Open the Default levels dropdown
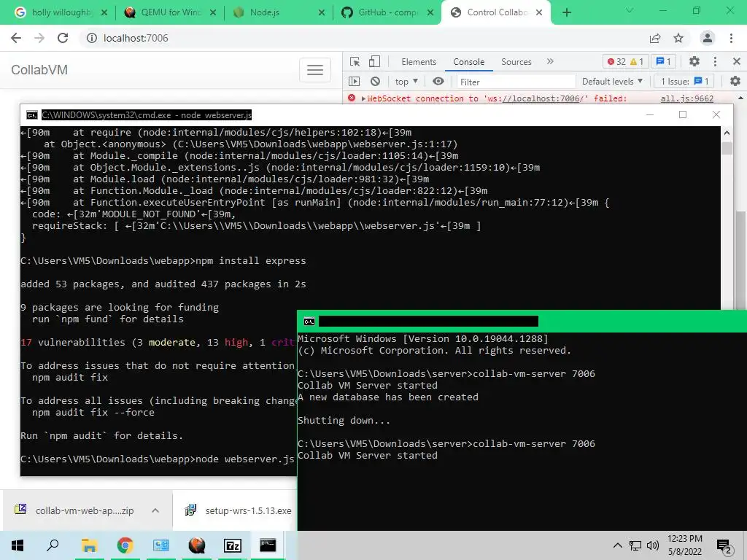This screenshot has width=747, height=560. pyautogui.click(x=612, y=82)
